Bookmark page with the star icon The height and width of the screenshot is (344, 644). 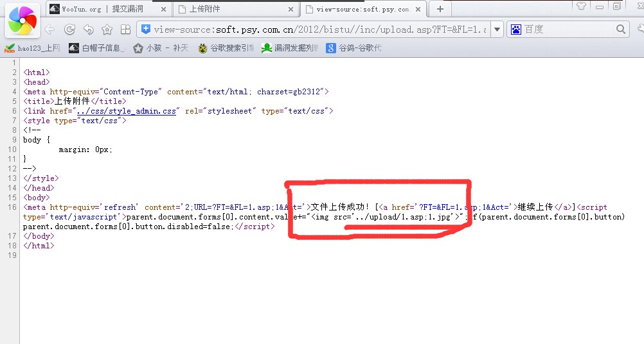[107, 30]
